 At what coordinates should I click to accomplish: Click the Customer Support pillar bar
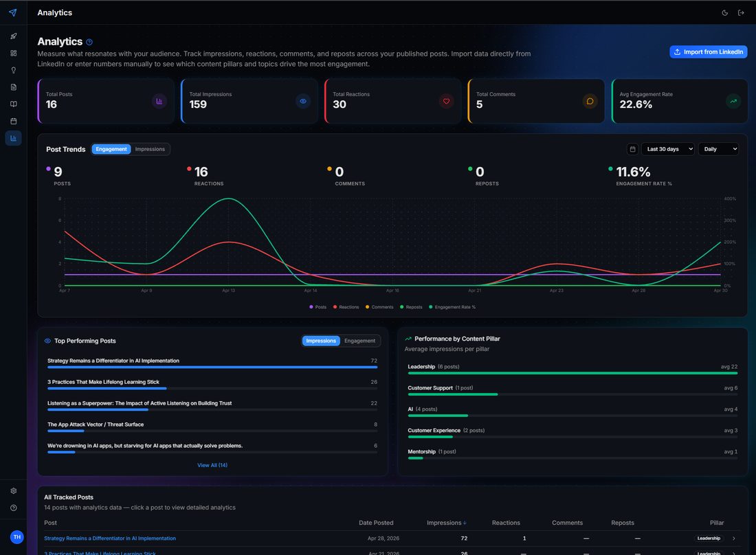click(572, 394)
